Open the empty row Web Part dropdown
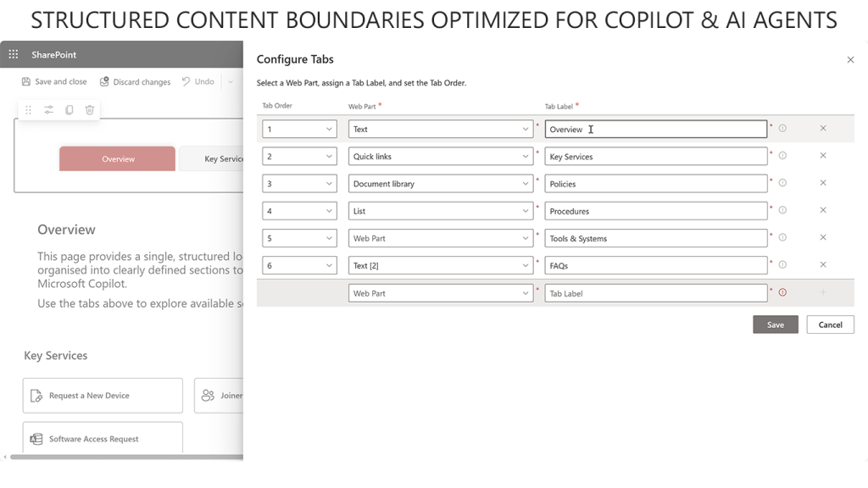868x488 pixels. [441, 293]
